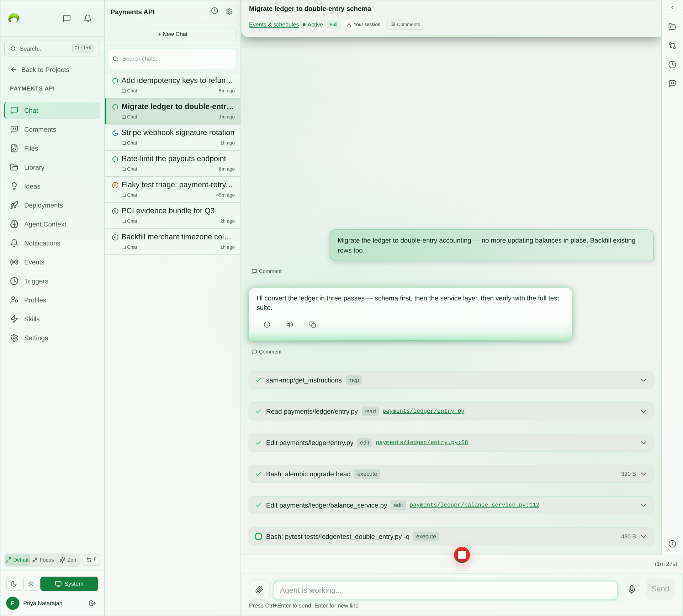Copy the agent reply with the copy icon
Screen dimensions: 683x616
click(313, 325)
